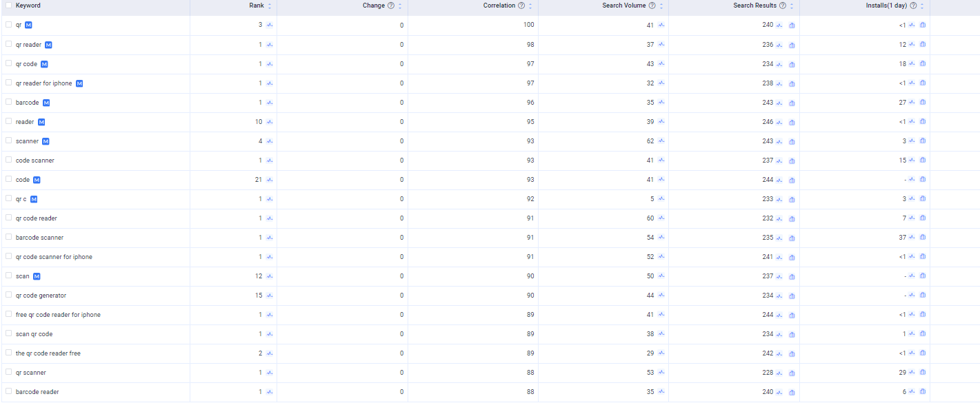Click the Rank column header label
Screen dimensions: 980x403
[x=257, y=6]
